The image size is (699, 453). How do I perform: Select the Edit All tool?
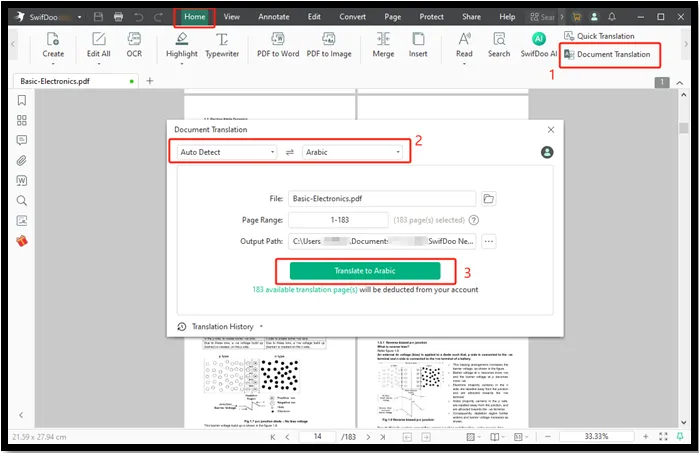[x=99, y=48]
